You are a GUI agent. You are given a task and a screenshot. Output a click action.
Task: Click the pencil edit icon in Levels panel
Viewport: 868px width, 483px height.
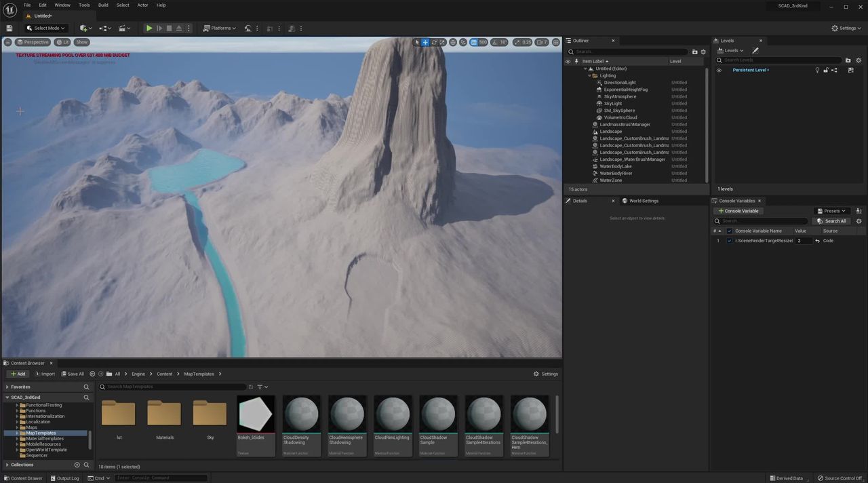coord(755,50)
